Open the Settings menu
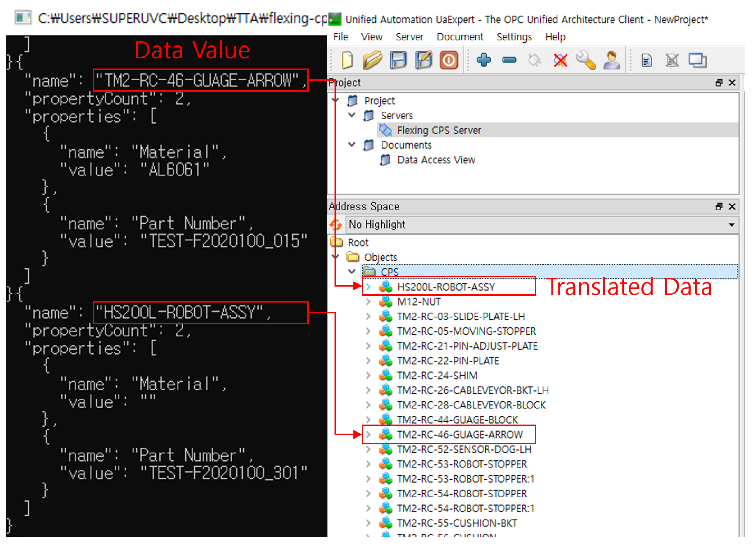 pos(514,37)
